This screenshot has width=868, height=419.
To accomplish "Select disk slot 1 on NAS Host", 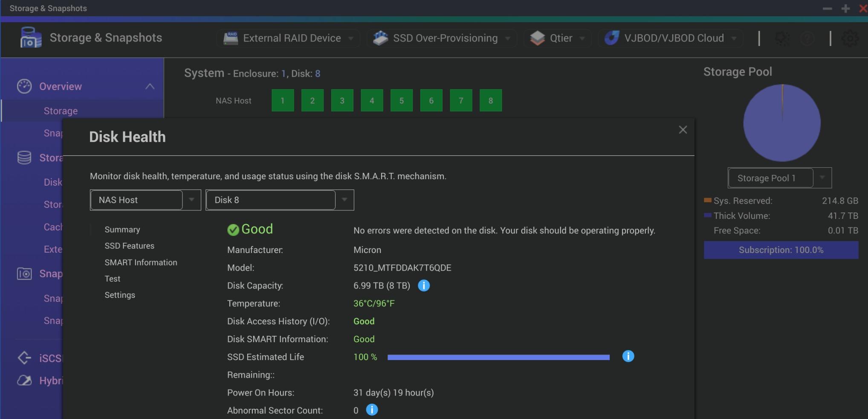I will click(283, 100).
